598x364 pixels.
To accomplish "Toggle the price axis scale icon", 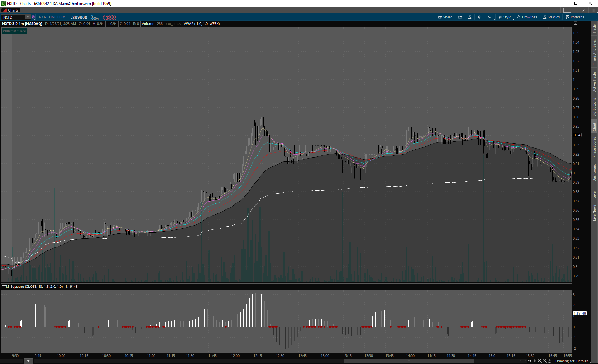I will [x=576, y=23].
